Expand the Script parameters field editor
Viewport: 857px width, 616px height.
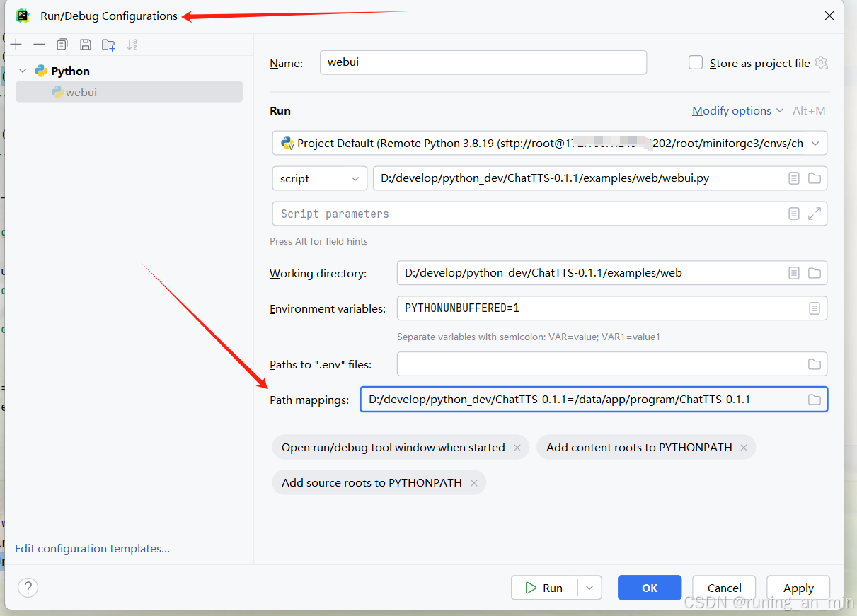click(815, 213)
